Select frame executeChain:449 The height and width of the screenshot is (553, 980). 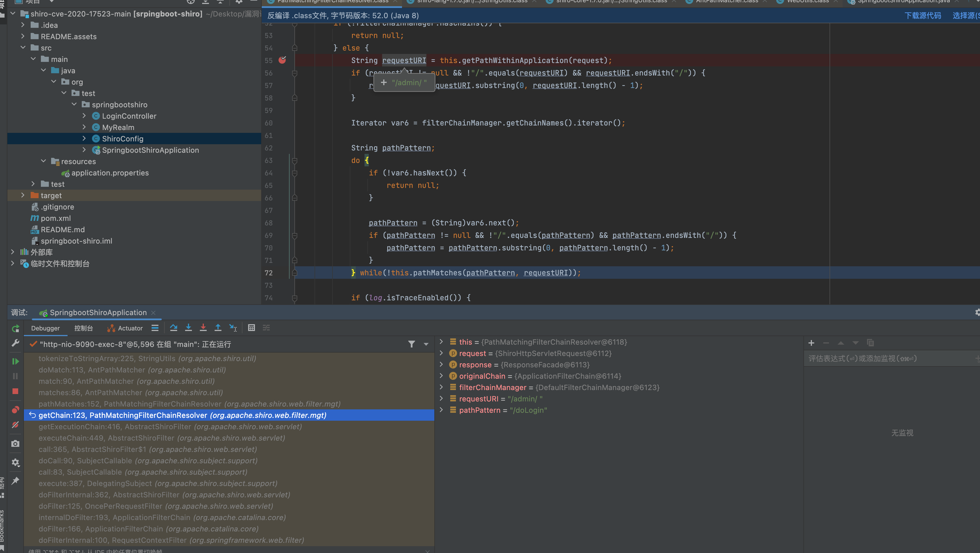click(229, 438)
